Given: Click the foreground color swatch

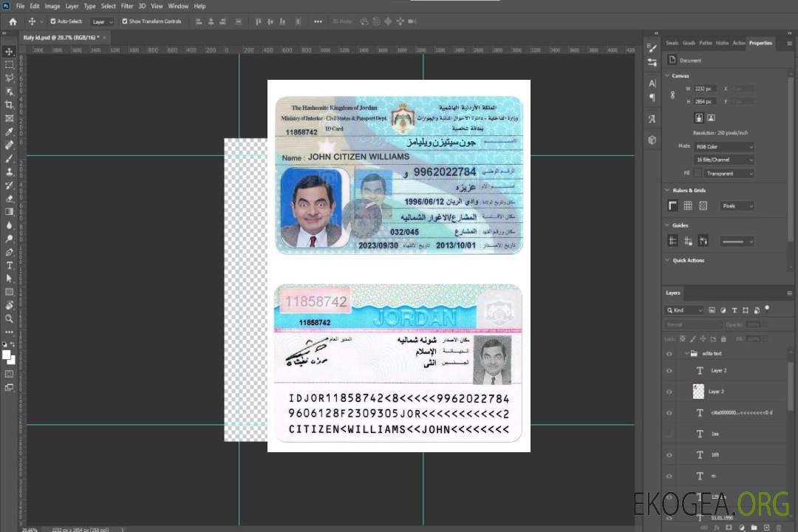Looking at the screenshot, I should [x=6, y=355].
